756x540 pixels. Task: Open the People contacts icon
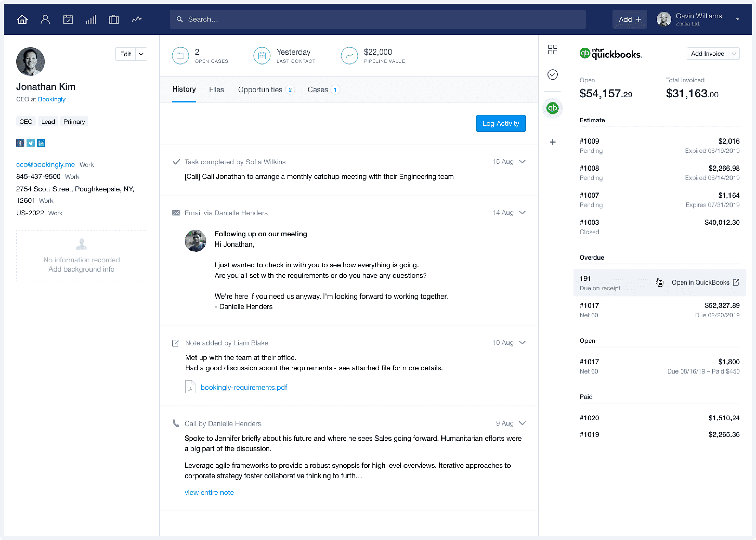click(45, 19)
